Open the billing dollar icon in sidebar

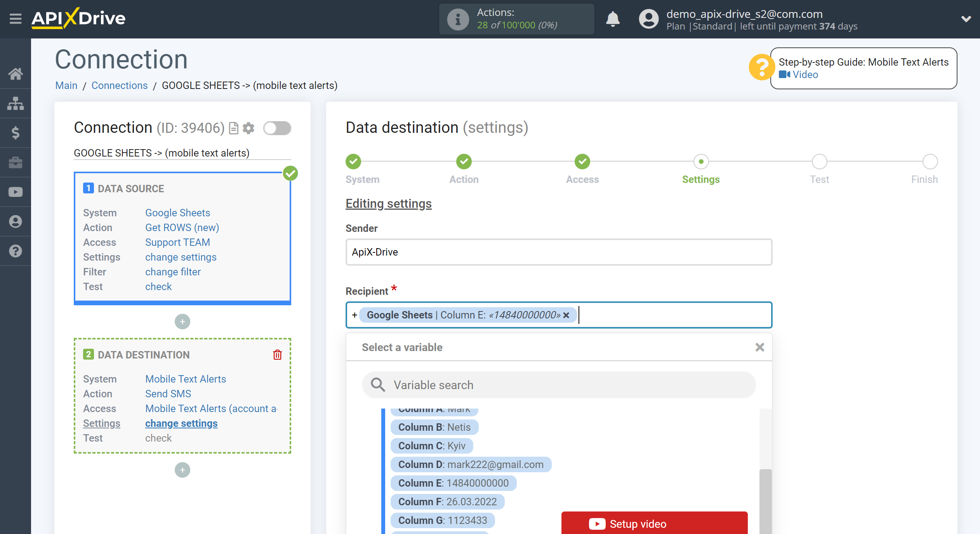16,133
